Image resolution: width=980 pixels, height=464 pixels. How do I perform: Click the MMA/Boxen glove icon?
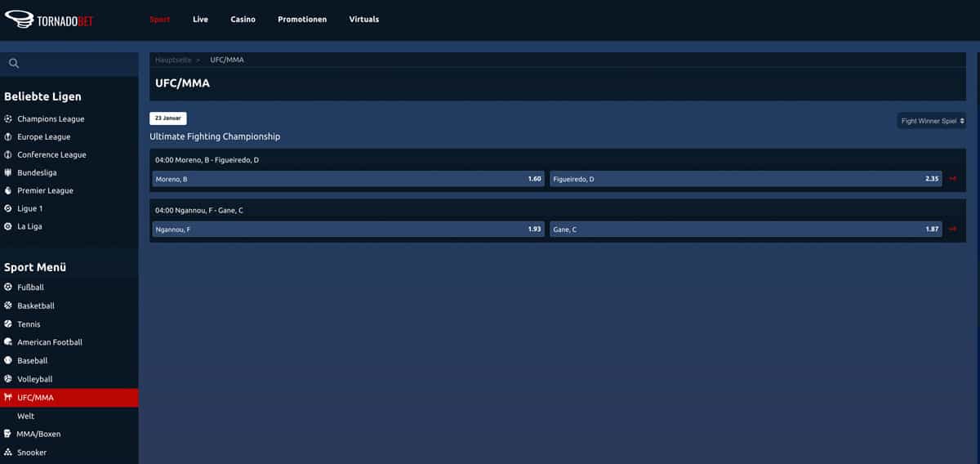[x=8, y=434]
